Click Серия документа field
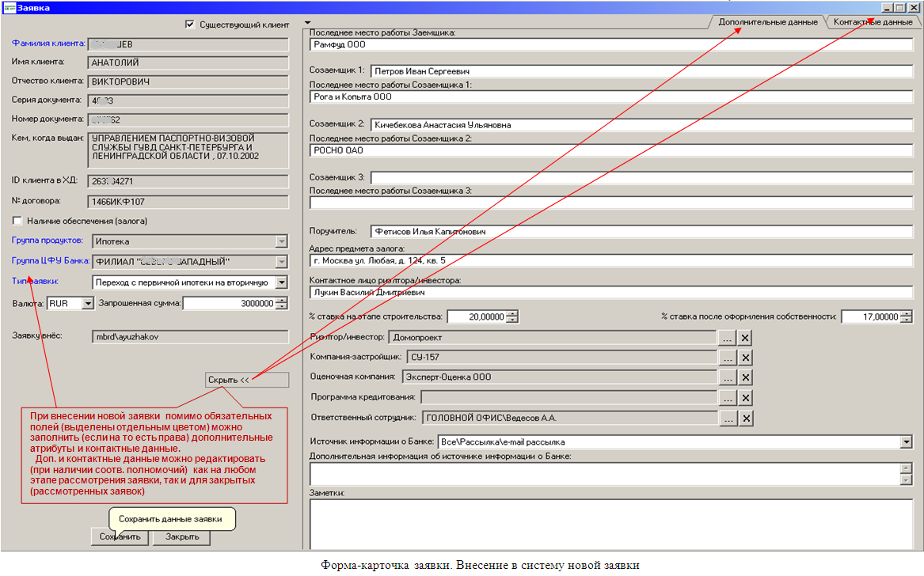The height and width of the screenshot is (576, 924). point(188,100)
